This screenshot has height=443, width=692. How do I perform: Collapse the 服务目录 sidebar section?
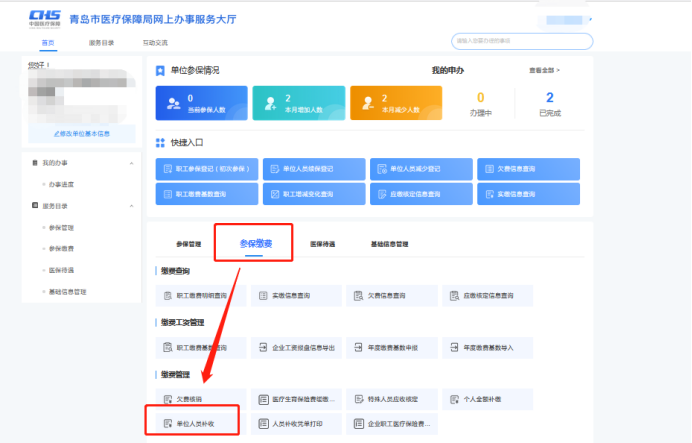(130, 206)
